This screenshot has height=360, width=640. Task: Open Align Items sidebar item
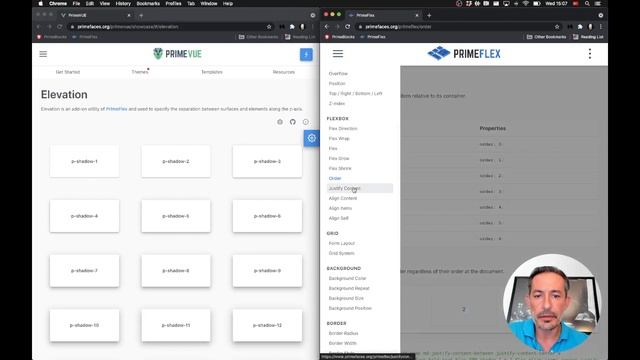[x=340, y=208]
